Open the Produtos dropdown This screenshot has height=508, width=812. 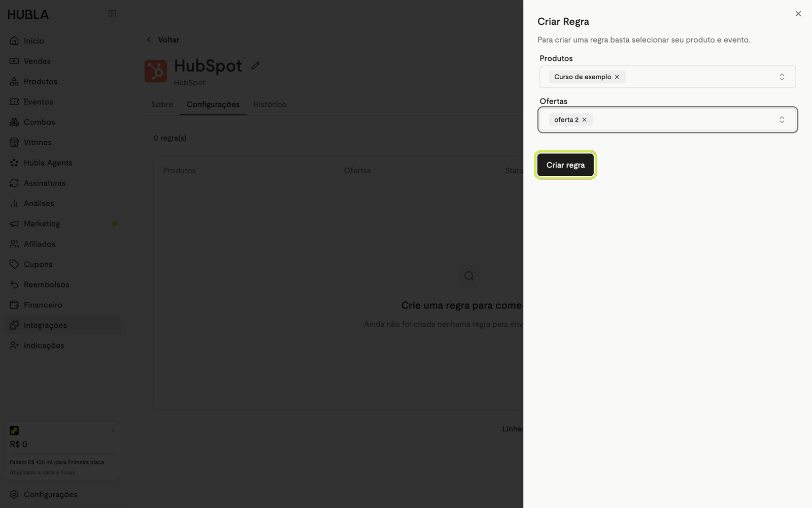pos(668,77)
